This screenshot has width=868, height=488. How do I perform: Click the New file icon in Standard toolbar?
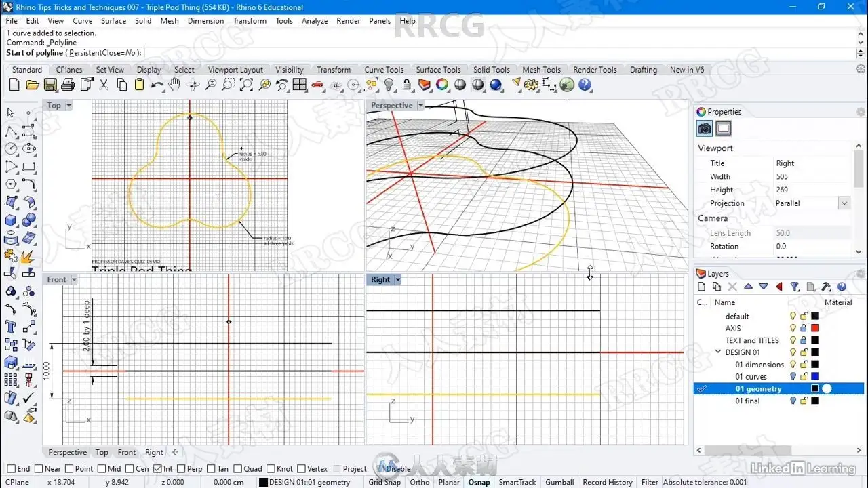pyautogui.click(x=14, y=85)
